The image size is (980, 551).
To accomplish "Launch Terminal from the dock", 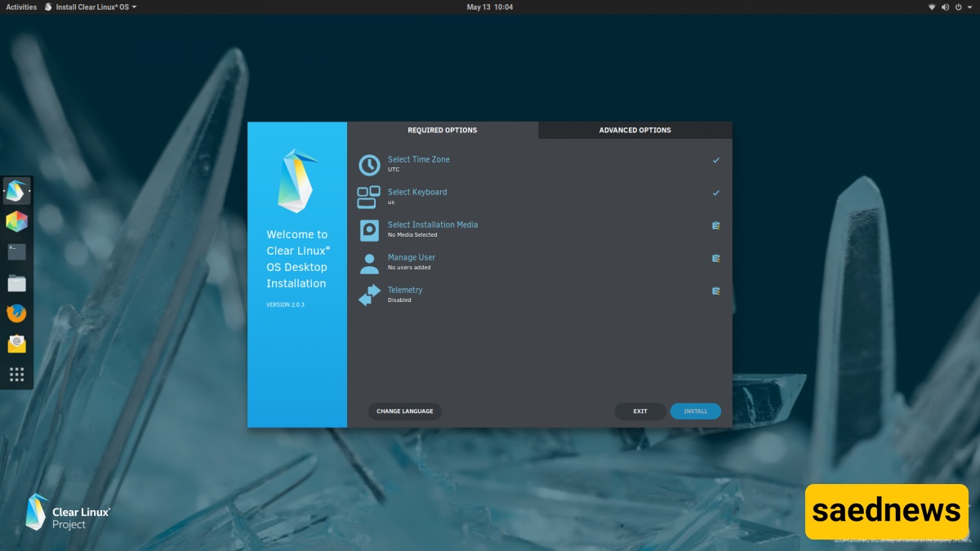I will [16, 252].
